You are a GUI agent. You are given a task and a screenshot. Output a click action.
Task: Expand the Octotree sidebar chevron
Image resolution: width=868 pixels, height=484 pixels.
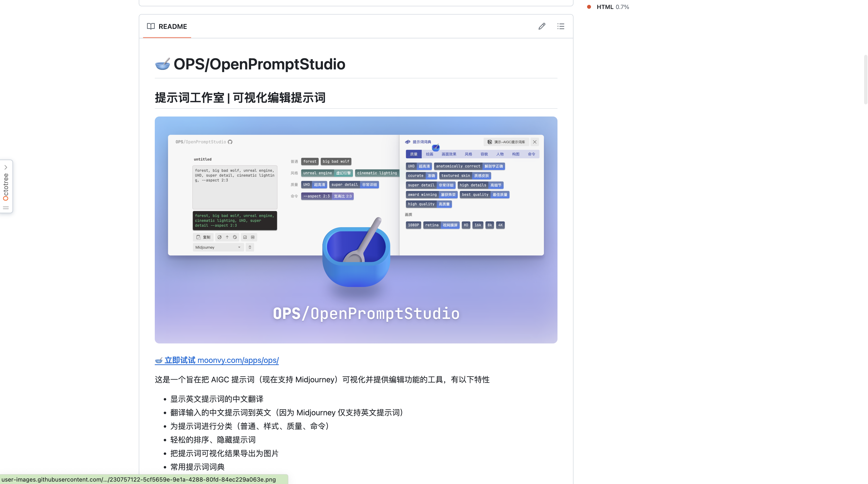[x=6, y=167]
